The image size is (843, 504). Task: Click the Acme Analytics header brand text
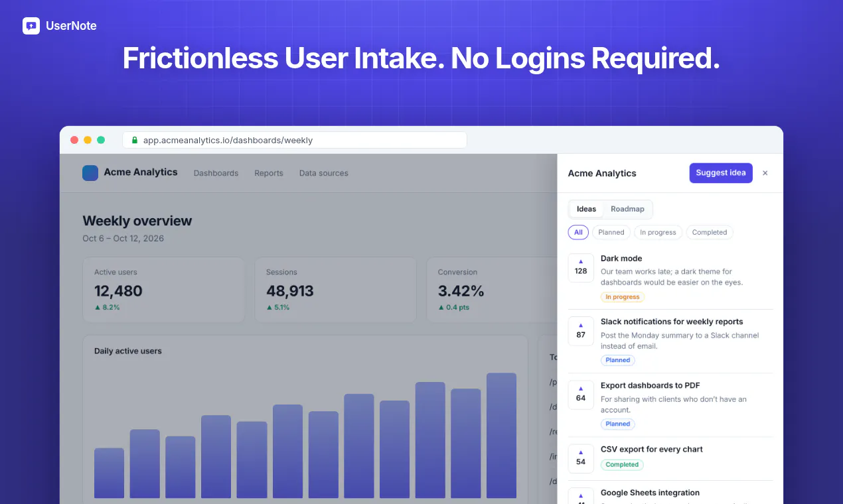(x=141, y=172)
